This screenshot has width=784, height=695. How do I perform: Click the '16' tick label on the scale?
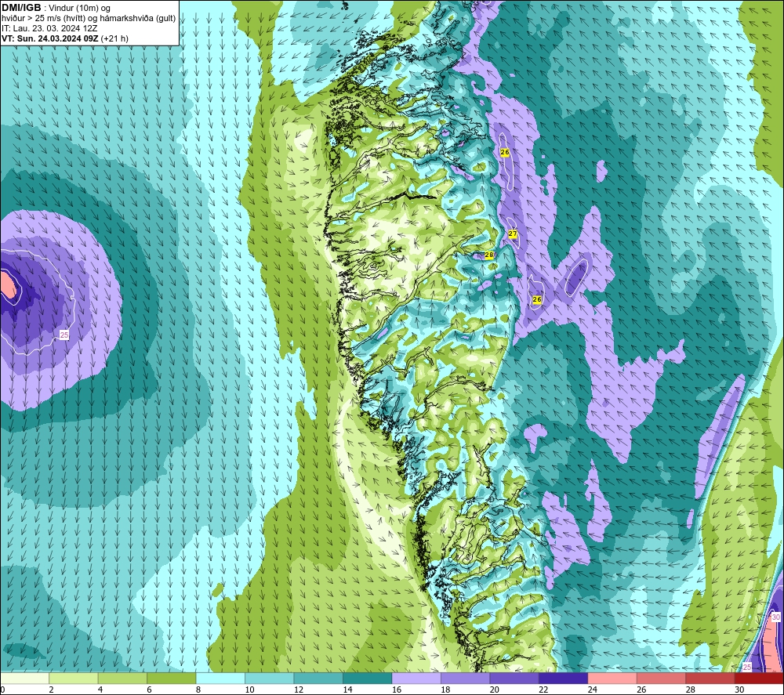(x=397, y=690)
